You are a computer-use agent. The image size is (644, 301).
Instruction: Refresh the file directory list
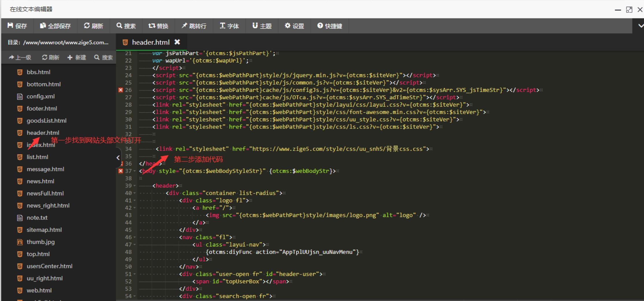point(51,57)
